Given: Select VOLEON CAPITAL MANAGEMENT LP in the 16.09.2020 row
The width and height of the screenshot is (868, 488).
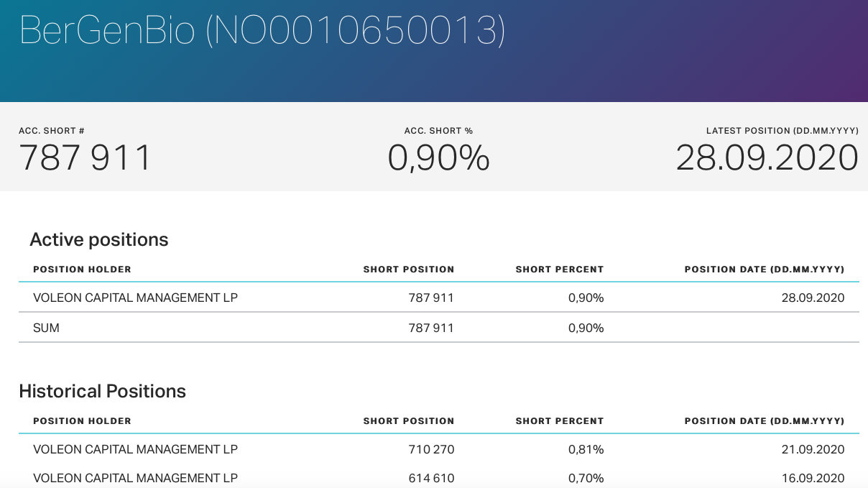Looking at the screenshot, I should coord(135,478).
